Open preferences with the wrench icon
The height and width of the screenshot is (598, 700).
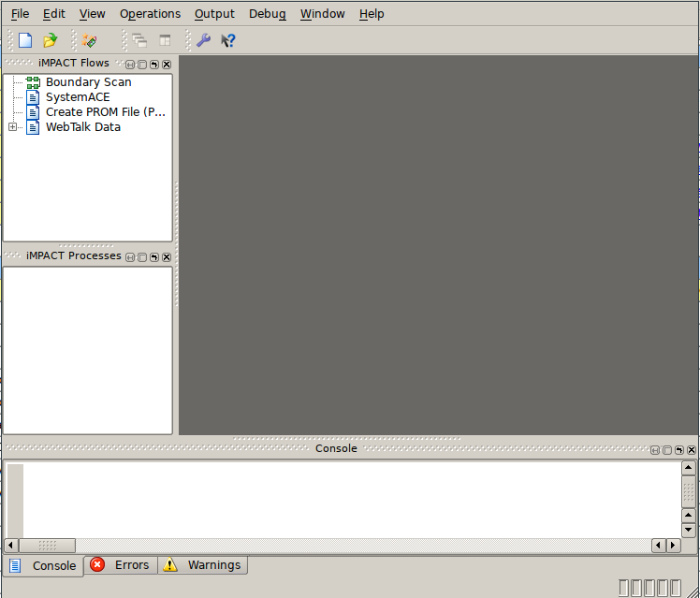pyautogui.click(x=203, y=40)
